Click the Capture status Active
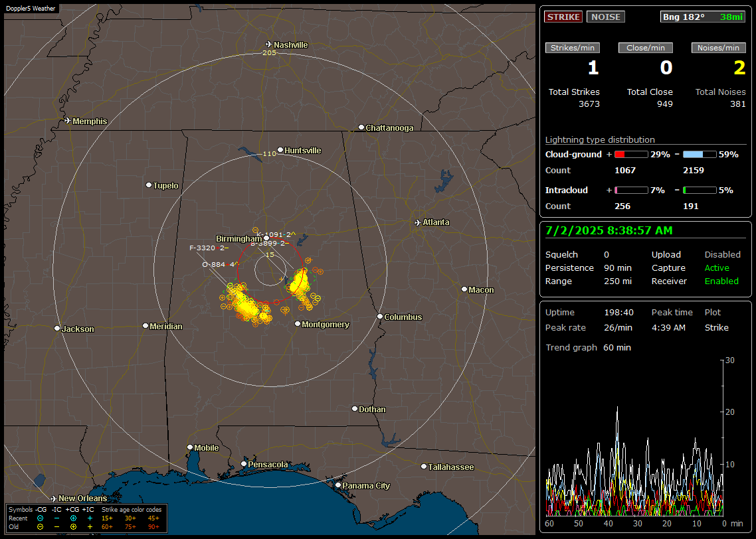Viewport: 756px width, 539px height. 717,268
